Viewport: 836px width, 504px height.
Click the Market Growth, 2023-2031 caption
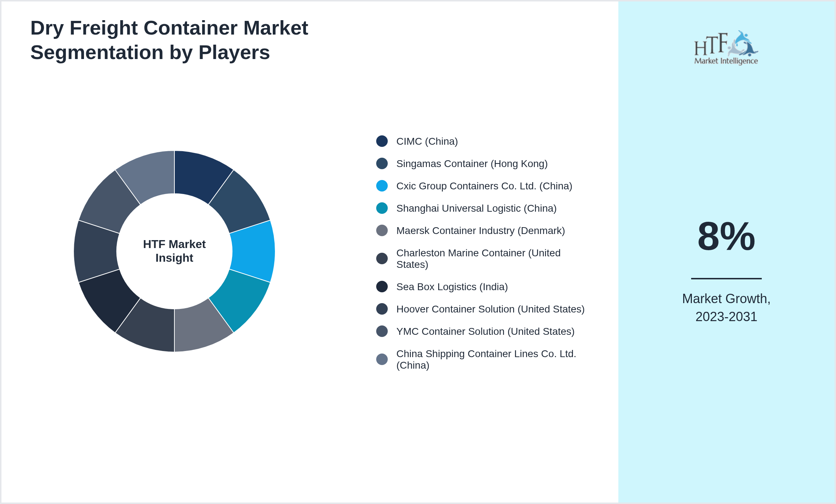(726, 308)
